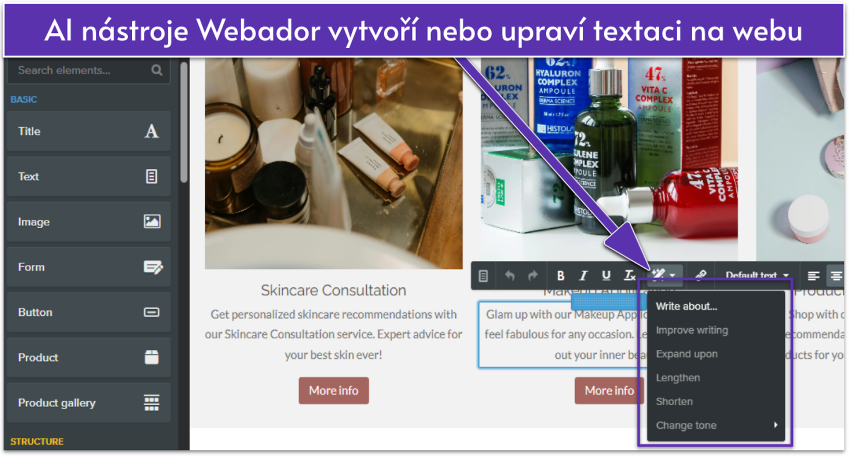This screenshot has width=850, height=456.
Task: Click the search magnifier icon in elements panel
Action: [x=157, y=70]
